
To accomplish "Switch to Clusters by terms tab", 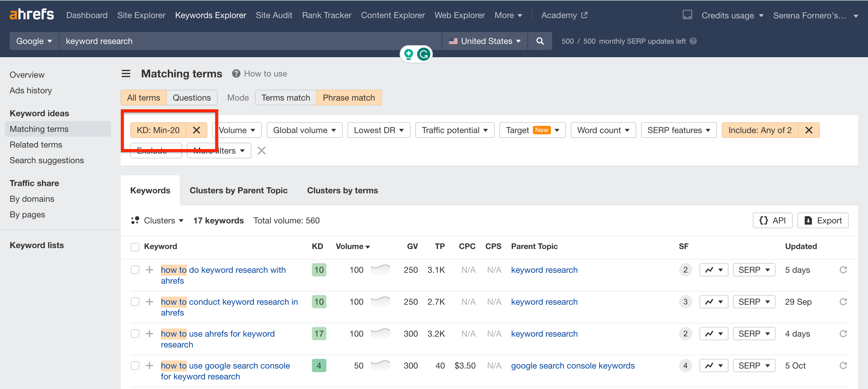I will pyautogui.click(x=342, y=191).
